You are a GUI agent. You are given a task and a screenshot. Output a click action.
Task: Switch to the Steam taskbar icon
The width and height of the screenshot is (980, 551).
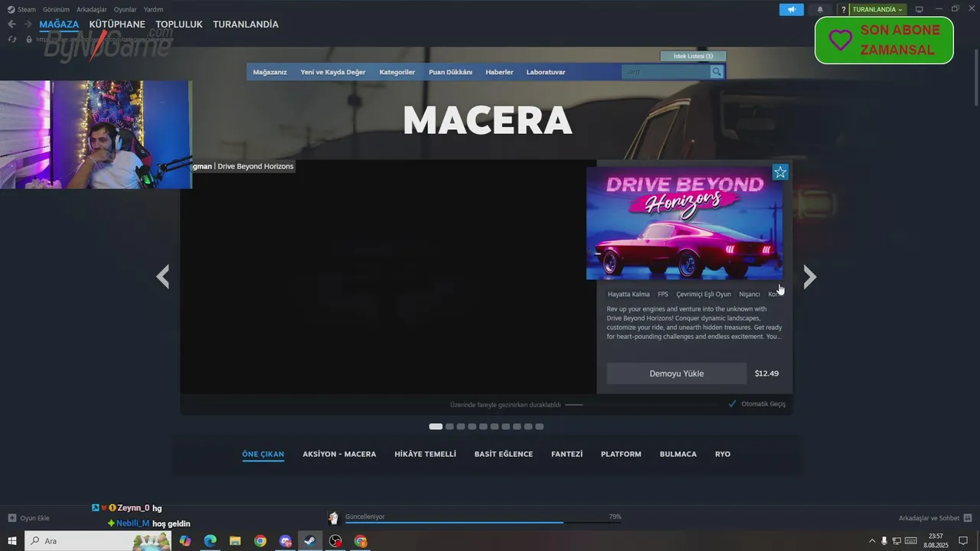(309, 541)
